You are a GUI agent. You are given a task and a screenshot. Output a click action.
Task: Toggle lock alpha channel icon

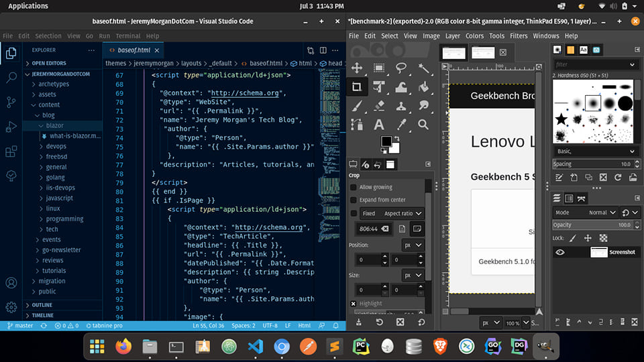(603, 238)
